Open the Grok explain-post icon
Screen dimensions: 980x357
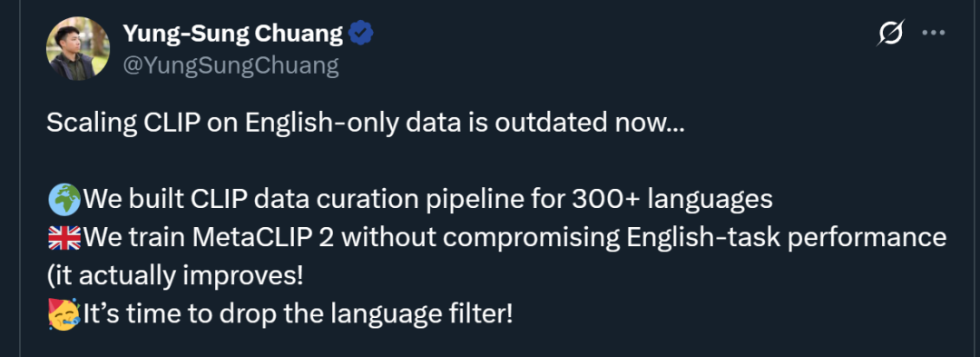890,33
